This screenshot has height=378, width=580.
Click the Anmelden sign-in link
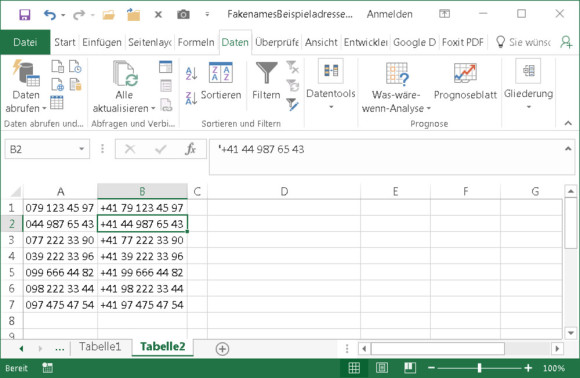click(x=390, y=14)
